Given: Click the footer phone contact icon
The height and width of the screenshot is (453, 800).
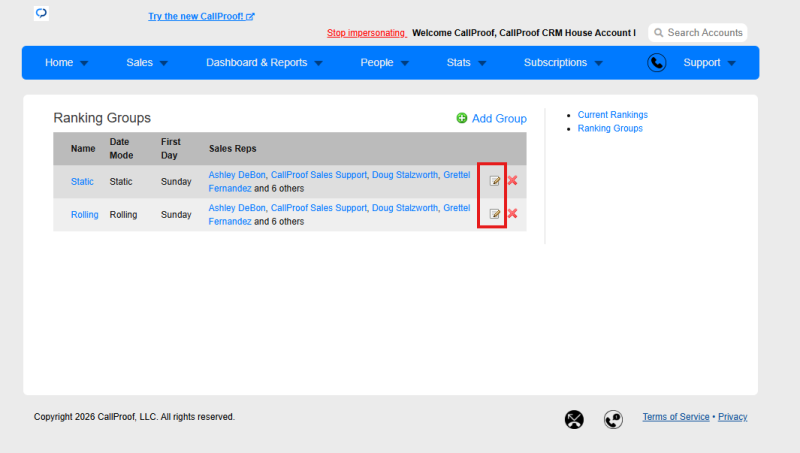Looking at the screenshot, I should click(613, 419).
